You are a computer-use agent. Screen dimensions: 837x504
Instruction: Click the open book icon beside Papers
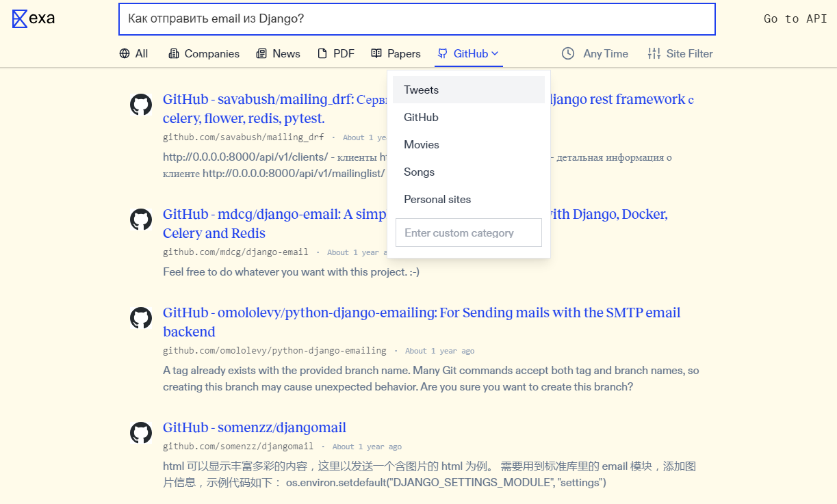[x=376, y=53]
